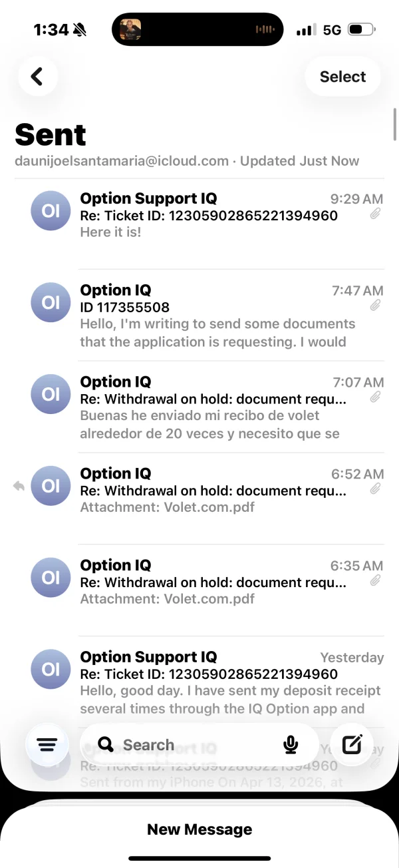Tap the Dynamic Island now-playing thumbnail
The height and width of the screenshot is (868, 399).
pos(130,29)
